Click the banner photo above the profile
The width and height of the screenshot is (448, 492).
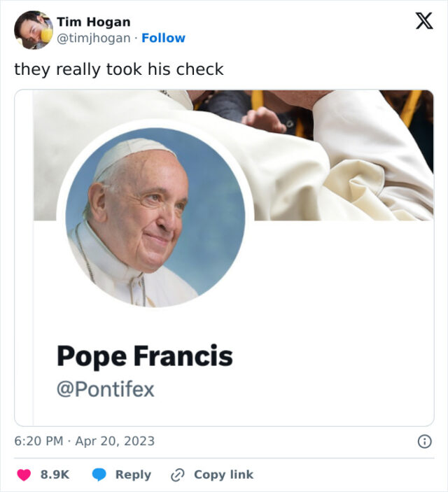[x=336, y=154]
